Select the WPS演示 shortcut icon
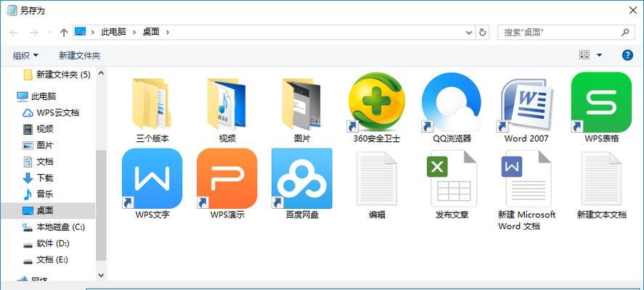The image size is (644, 290). pos(227,178)
